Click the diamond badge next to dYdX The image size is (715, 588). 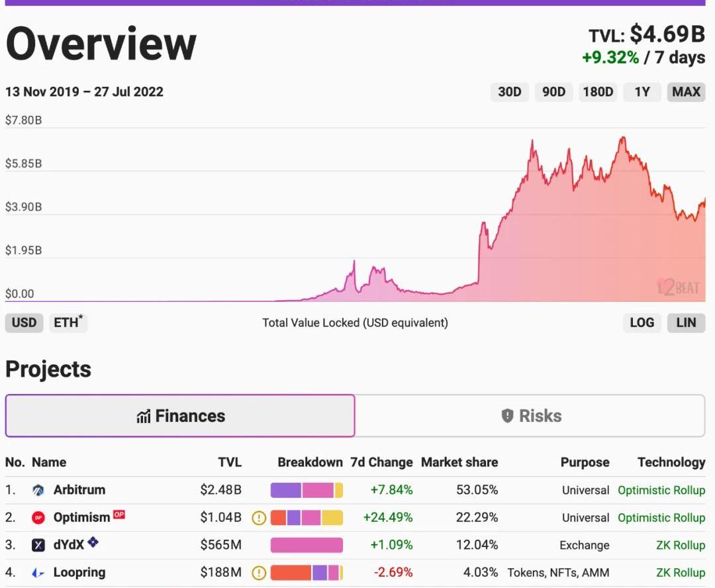[x=93, y=542]
